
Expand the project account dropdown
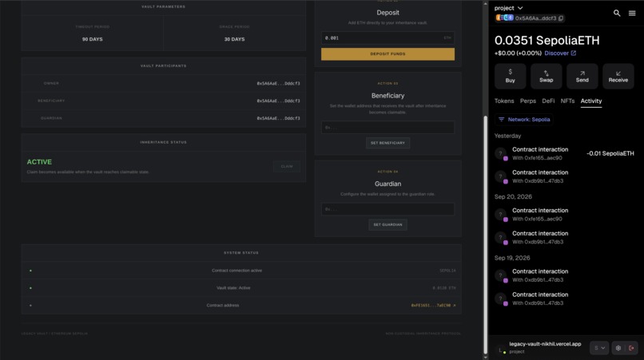(x=508, y=8)
